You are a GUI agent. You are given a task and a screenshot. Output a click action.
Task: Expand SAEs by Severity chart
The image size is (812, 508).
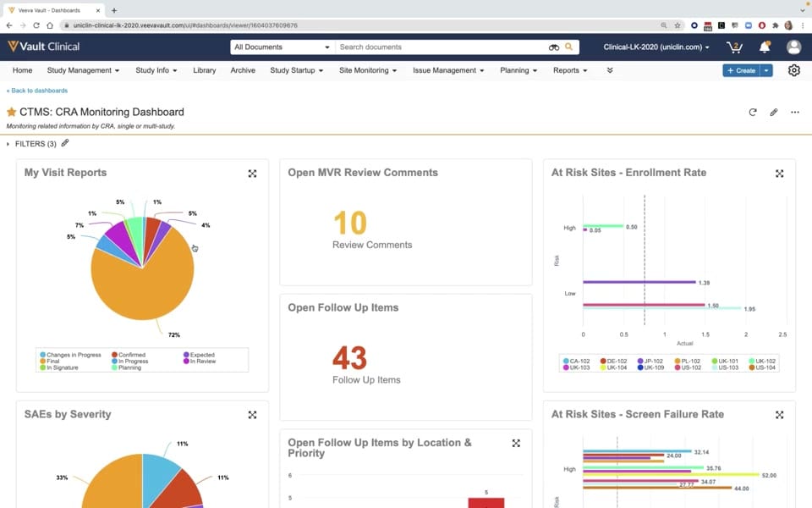point(252,415)
